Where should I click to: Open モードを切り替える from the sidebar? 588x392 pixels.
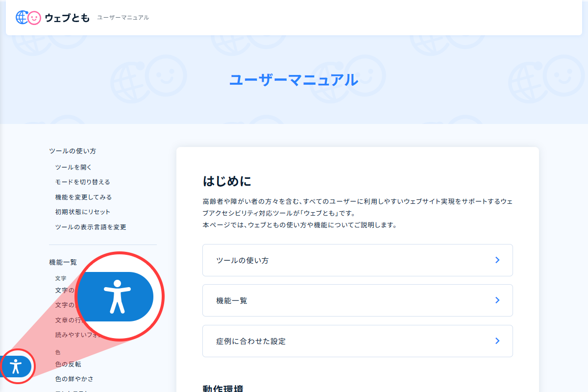coord(82,181)
